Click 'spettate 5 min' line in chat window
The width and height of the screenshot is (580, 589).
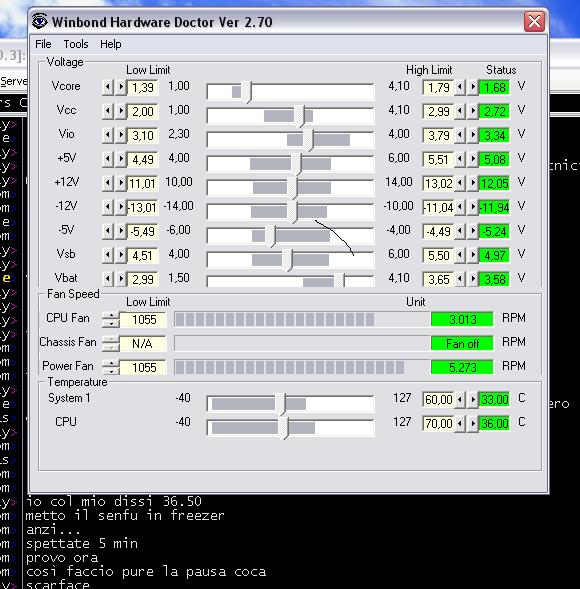pyautogui.click(x=82, y=544)
